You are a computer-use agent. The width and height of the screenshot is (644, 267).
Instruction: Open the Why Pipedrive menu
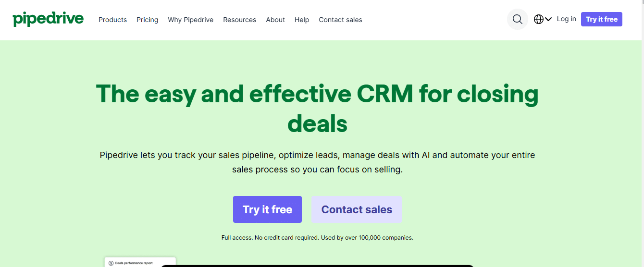(190, 20)
